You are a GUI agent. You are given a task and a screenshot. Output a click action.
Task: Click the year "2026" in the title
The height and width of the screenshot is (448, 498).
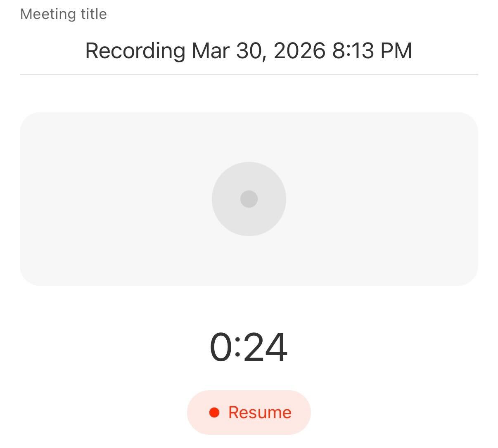[x=299, y=51]
